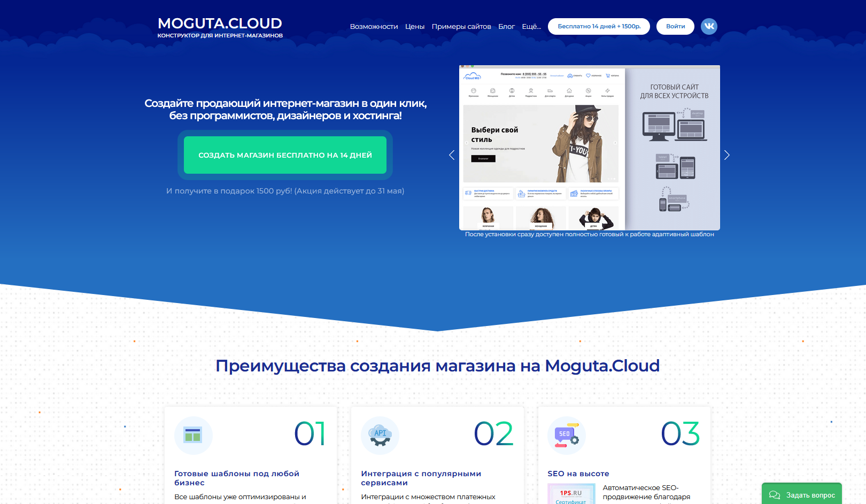Click the 1PS.RU certificate thumbnail
The image size is (866, 504).
pyautogui.click(x=571, y=494)
